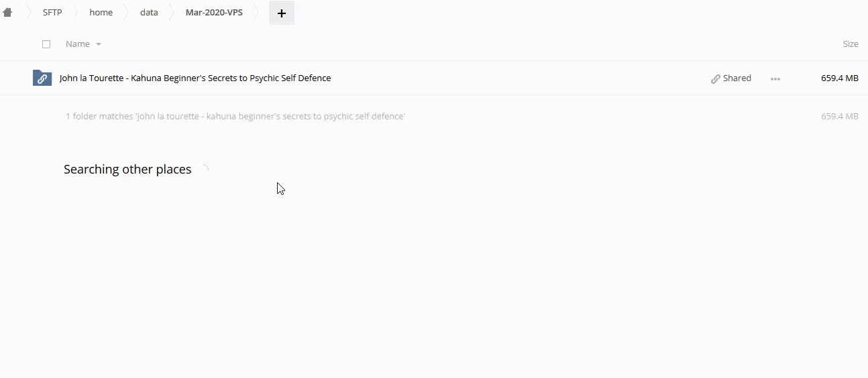This screenshot has width=868, height=378.
Task: Click the shared folder icon with link symbol
Action: coord(42,78)
